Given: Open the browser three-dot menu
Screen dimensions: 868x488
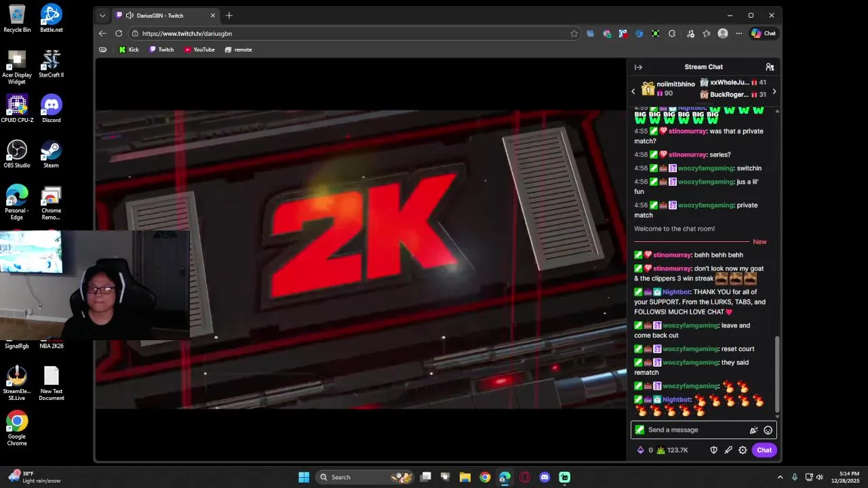Looking at the screenshot, I should (739, 33).
